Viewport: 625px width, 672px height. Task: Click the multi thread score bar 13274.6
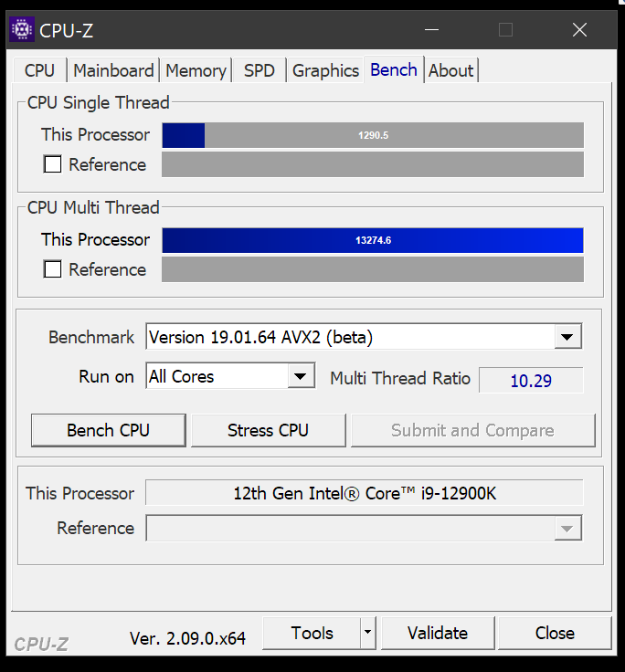point(373,240)
